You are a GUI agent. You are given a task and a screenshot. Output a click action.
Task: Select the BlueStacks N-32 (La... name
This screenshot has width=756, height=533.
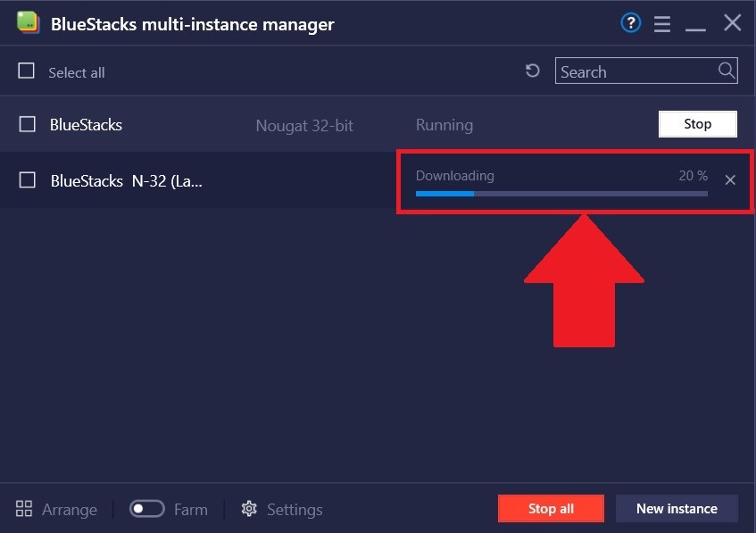[x=127, y=181]
